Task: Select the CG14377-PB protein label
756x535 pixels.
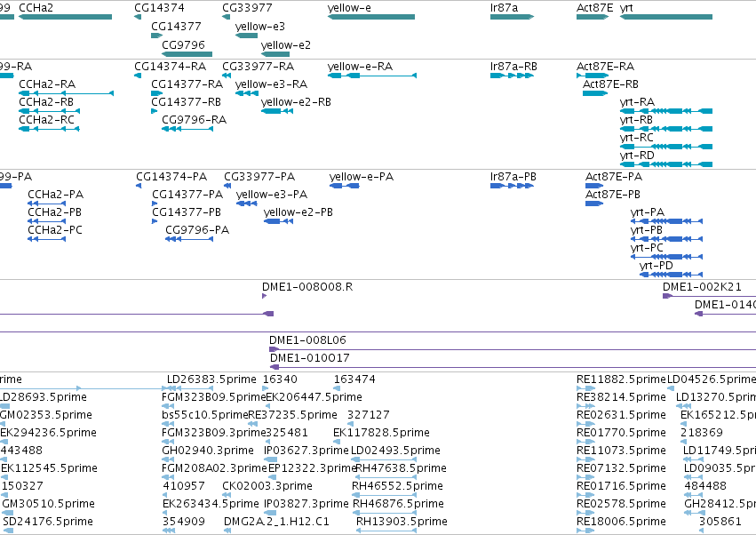Action: [x=187, y=212]
